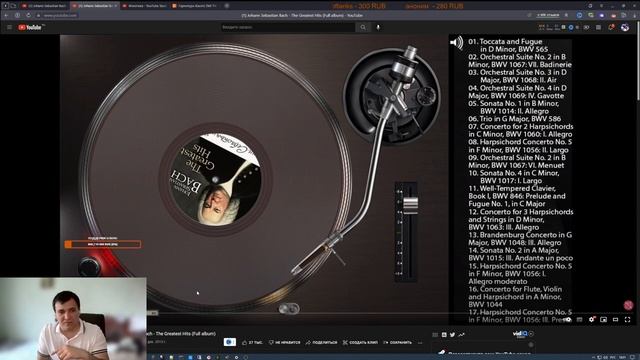Switch to the first Johann Sebastian Bach tab

(44, 6)
